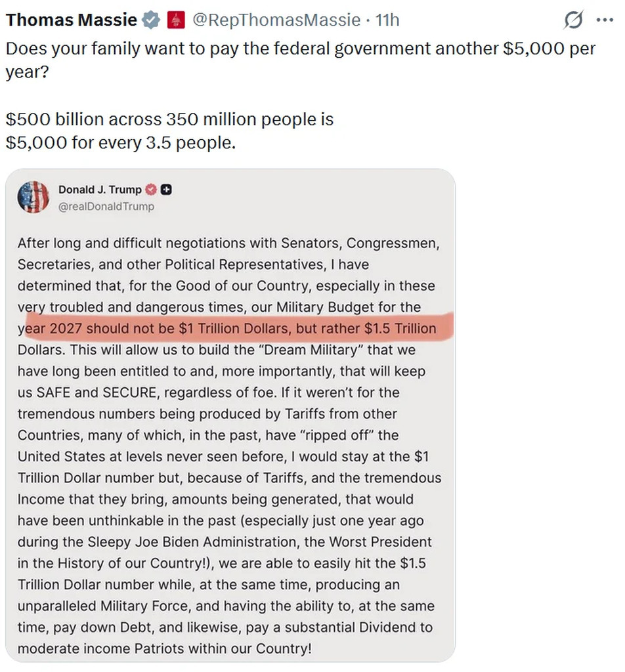Click the Grok icon on the post

tap(574, 20)
